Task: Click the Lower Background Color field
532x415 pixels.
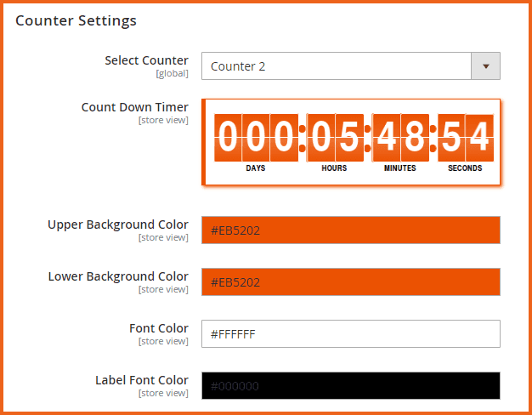Action: (x=350, y=282)
